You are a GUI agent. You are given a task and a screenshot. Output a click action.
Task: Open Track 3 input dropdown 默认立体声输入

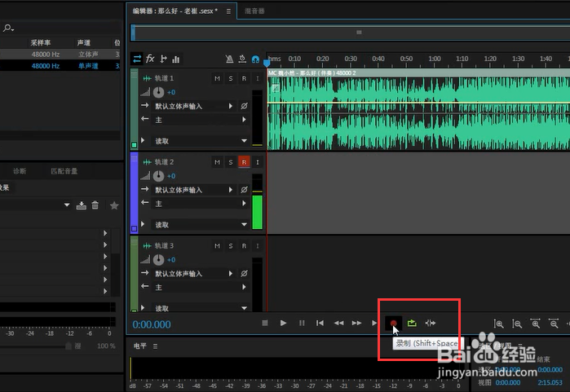(194, 274)
